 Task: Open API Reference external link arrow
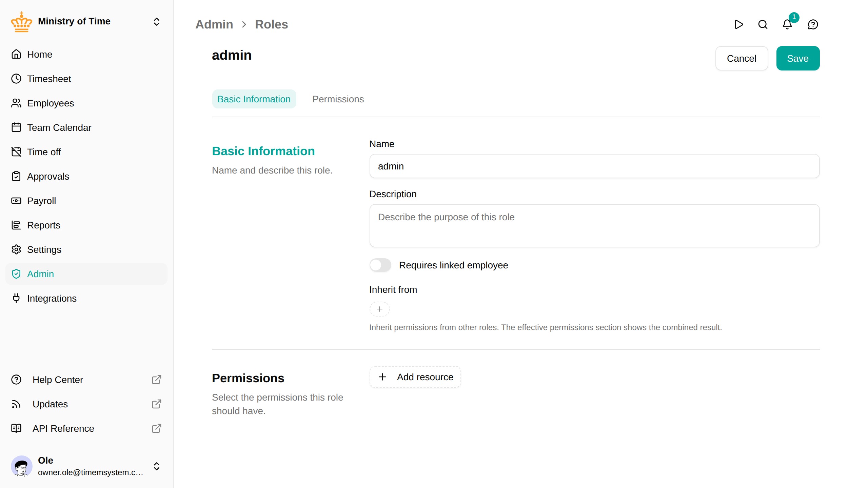157,428
